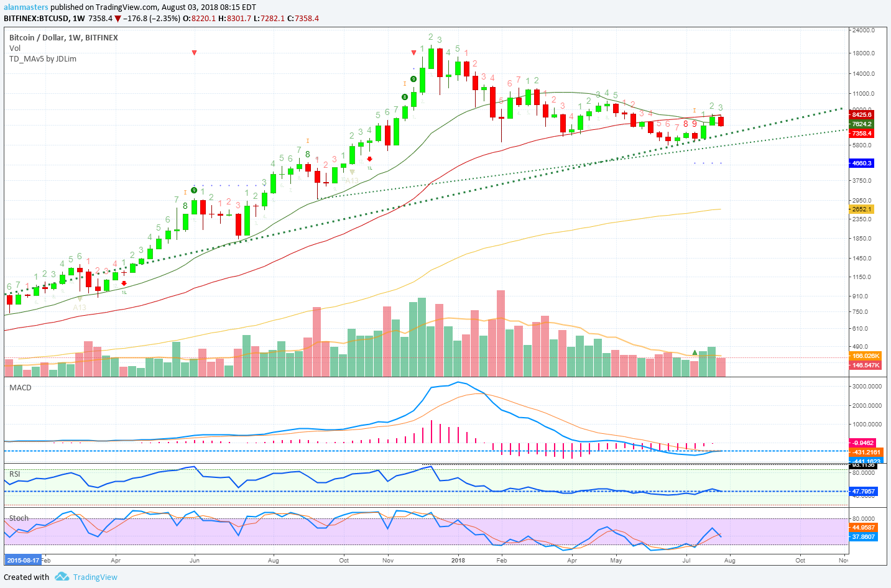
Task: Click the Jun label on time axis
Action: pos(195,560)
